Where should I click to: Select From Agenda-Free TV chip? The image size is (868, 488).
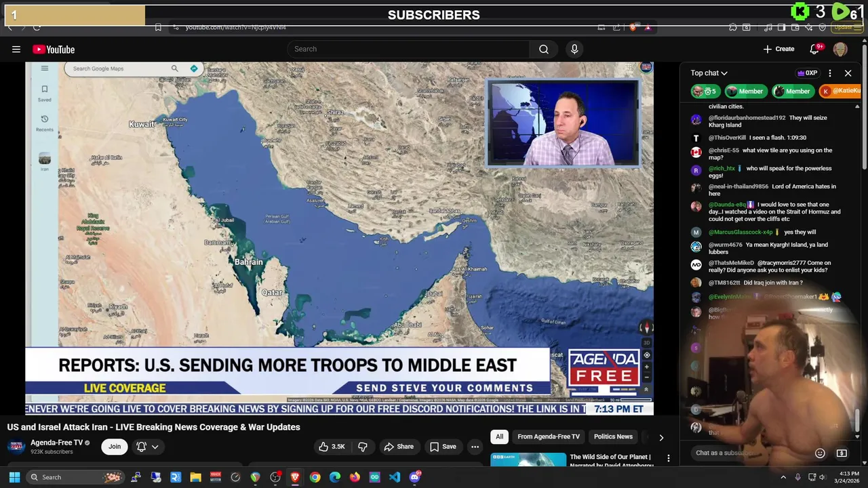pyautogui.click(x=549, y=436)
